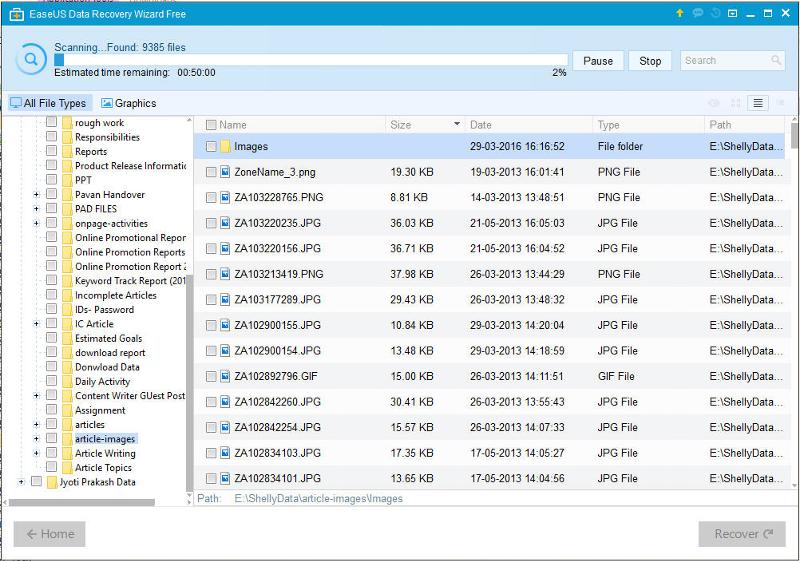This screenshot has width=800, height=561.
Task: Click the folder icon beside PPT
Action: click(x=67, y=180)
